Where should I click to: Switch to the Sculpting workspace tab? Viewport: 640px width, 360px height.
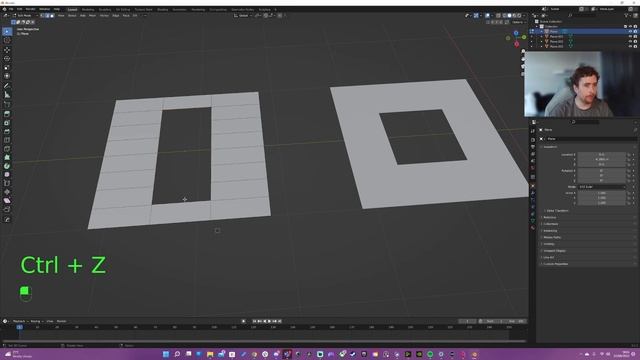tap(105, 9)
